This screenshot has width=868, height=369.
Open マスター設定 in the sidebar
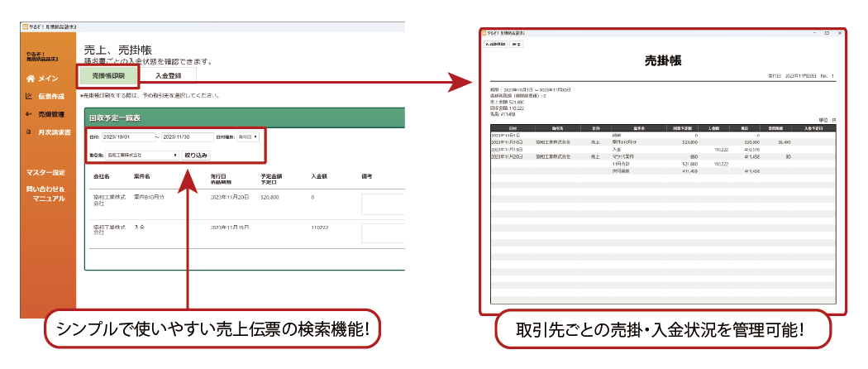point(45,172)
